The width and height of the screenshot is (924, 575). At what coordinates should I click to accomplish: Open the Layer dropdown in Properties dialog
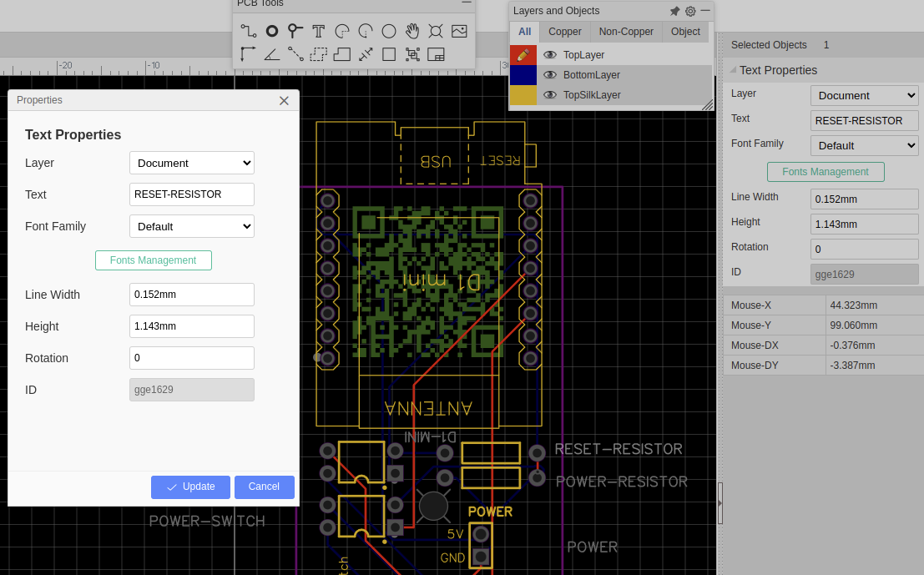point(191,164)
